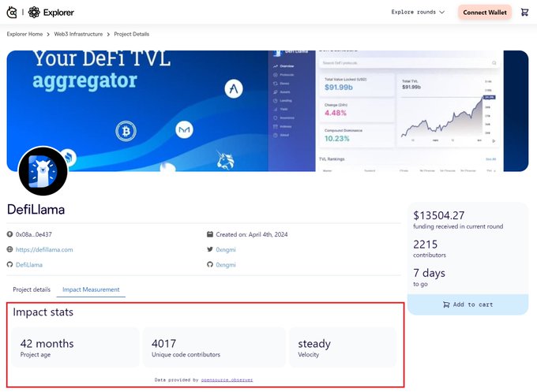Image resolution: width=537 pixels, height=392 pixels.
Task: Switch to the Project details tab
Action: point(32,289)
